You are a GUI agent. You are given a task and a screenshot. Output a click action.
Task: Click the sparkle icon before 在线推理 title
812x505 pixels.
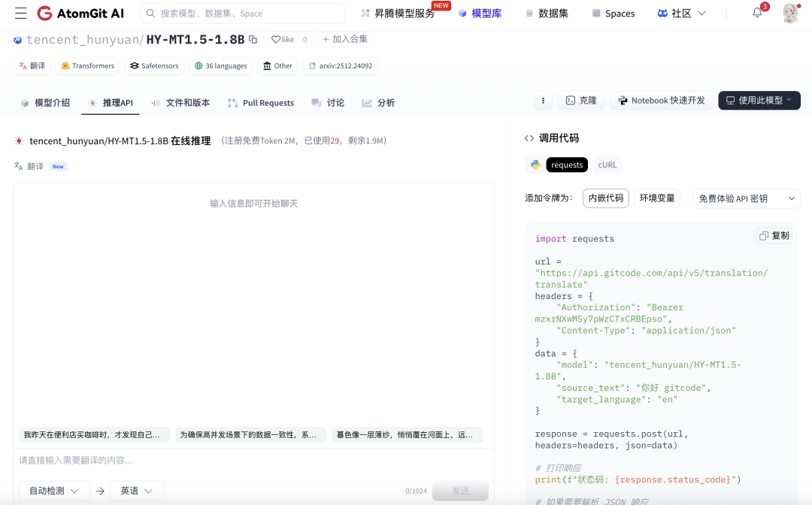pyautogui.click(x=19, y=141)
